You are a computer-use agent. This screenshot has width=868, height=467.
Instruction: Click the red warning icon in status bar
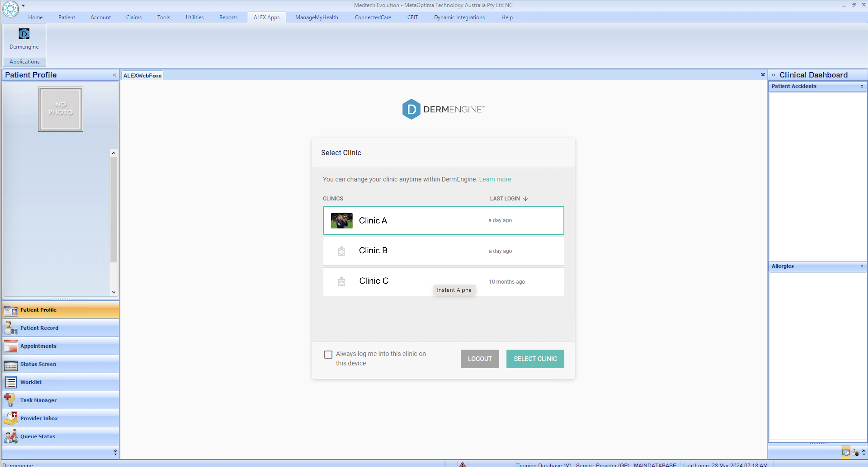462,464
